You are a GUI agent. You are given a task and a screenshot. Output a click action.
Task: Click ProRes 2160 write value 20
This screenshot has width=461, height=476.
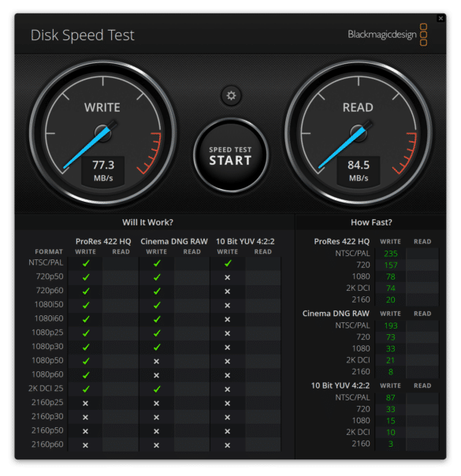pos(391,299)
